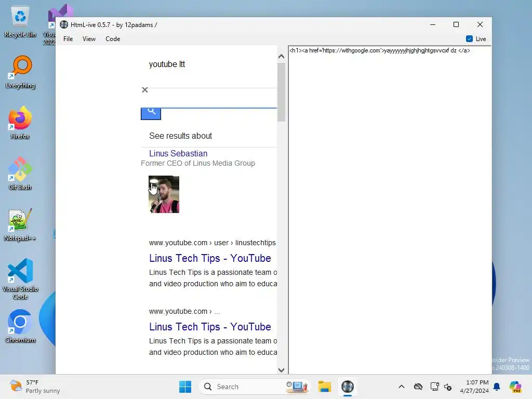
Task: Open the Code menu
Action: [x=113, y=38]
